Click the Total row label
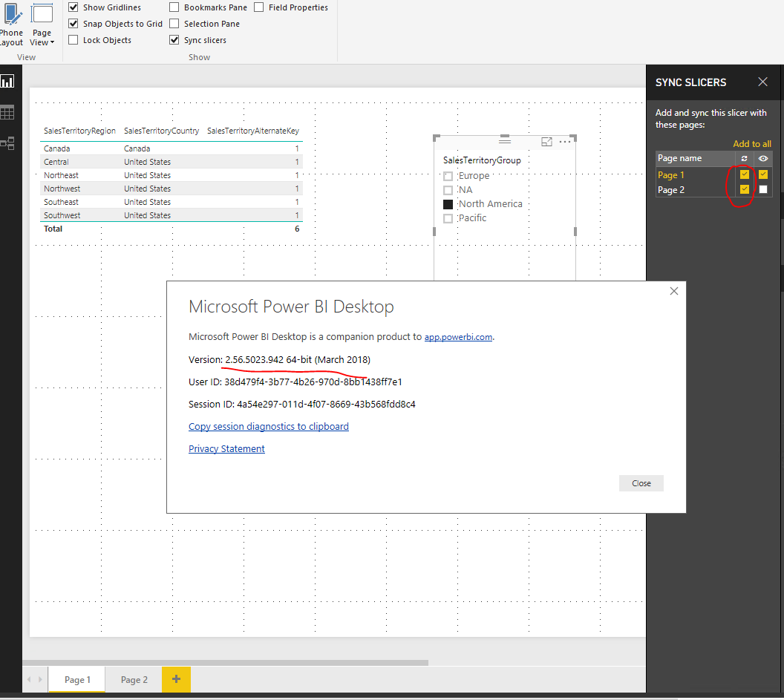The width and height of the screenshot is (784, 700). pos(53,229)
